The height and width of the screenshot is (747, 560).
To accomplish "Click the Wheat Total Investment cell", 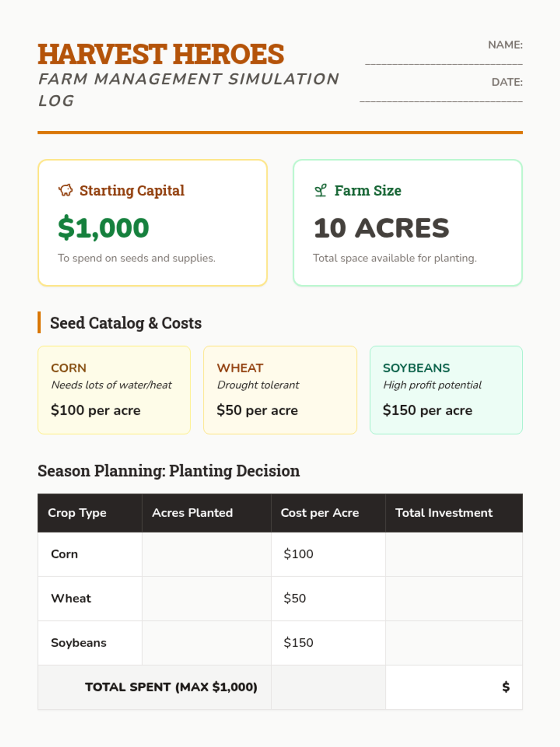I will click(454, 599).
